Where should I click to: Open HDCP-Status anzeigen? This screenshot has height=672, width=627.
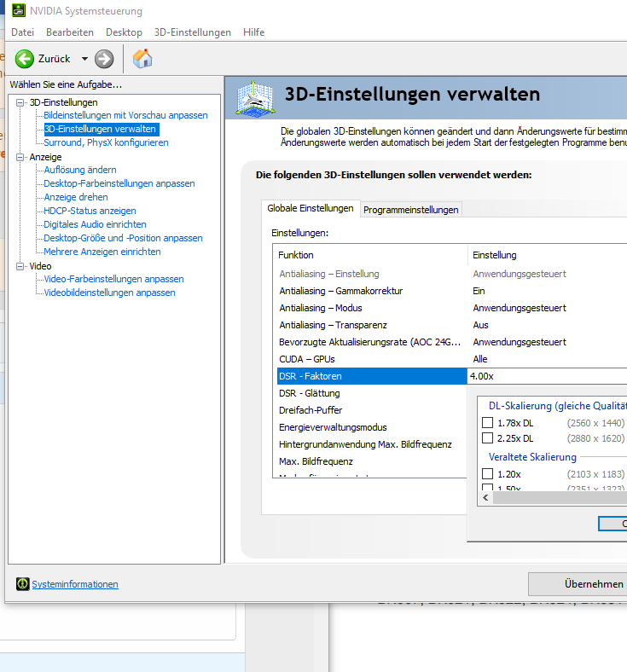click(90, 211)
